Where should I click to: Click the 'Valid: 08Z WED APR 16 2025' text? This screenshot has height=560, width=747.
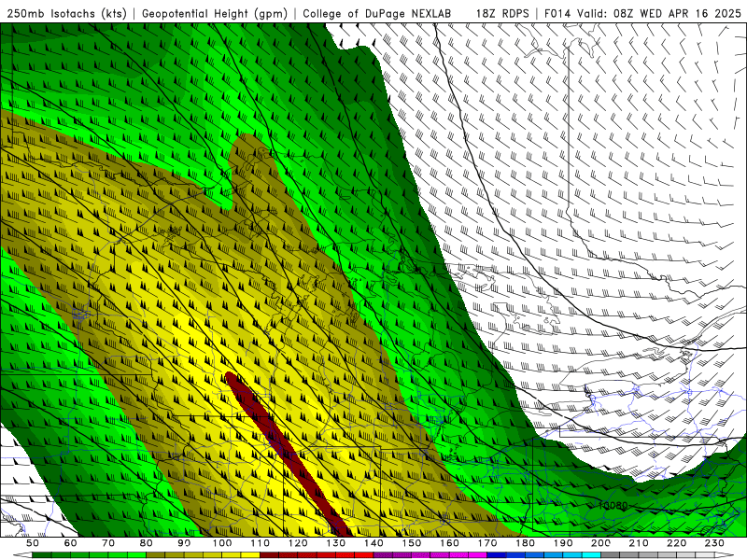click(659, 14)
